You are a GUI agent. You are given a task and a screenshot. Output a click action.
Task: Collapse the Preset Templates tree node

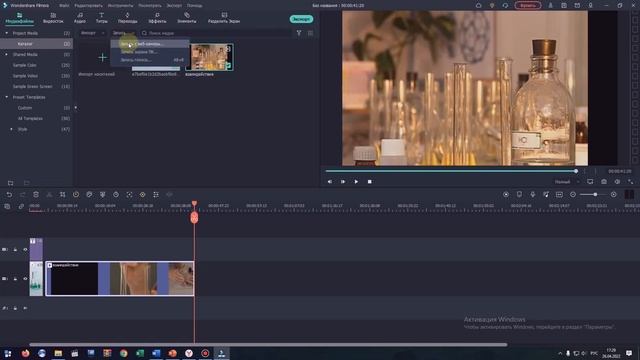(7, 97)
